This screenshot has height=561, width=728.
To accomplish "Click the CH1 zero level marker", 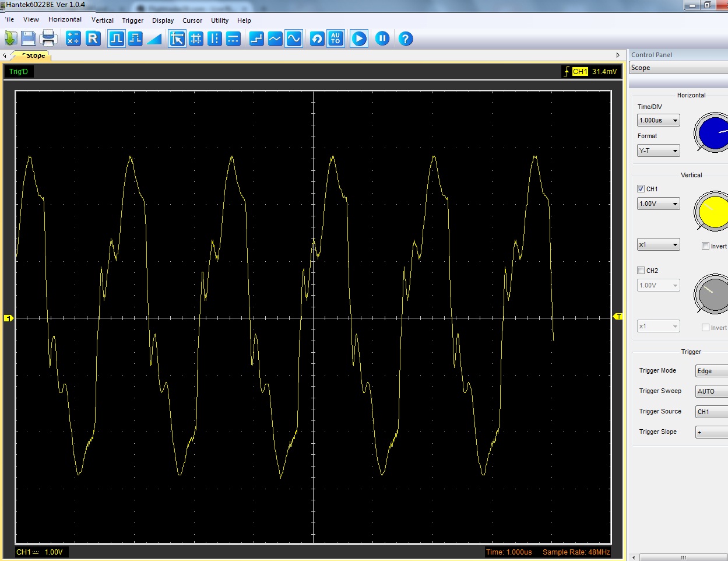I will pyautogui.click(x=9, y=318).
